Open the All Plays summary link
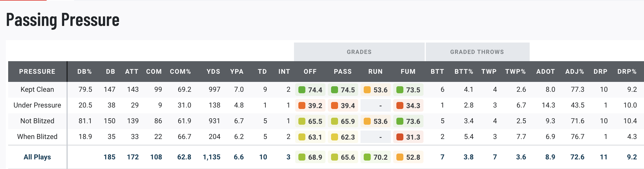 37,157
